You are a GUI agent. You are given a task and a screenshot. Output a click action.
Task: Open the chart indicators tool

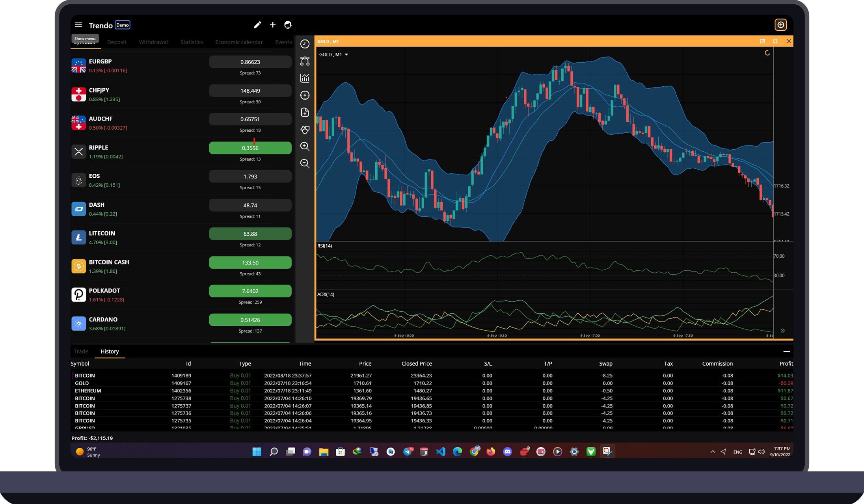[305, 78]
